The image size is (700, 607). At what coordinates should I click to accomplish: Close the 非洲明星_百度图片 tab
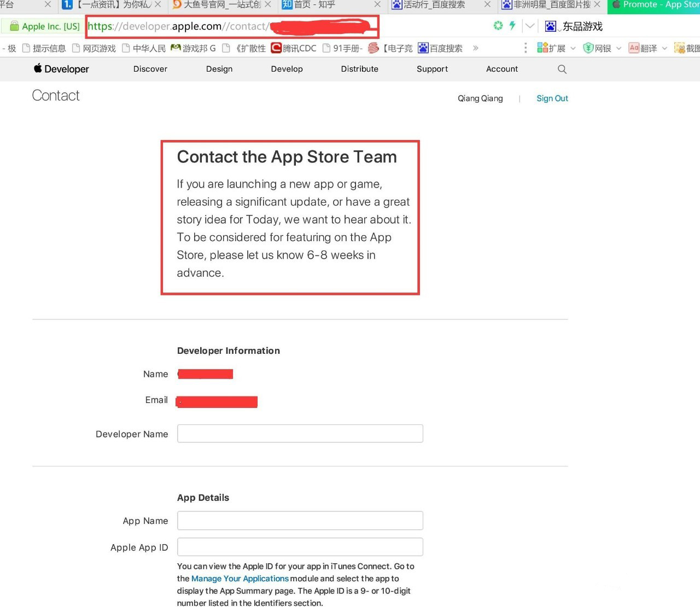click(x=597, y=4)
